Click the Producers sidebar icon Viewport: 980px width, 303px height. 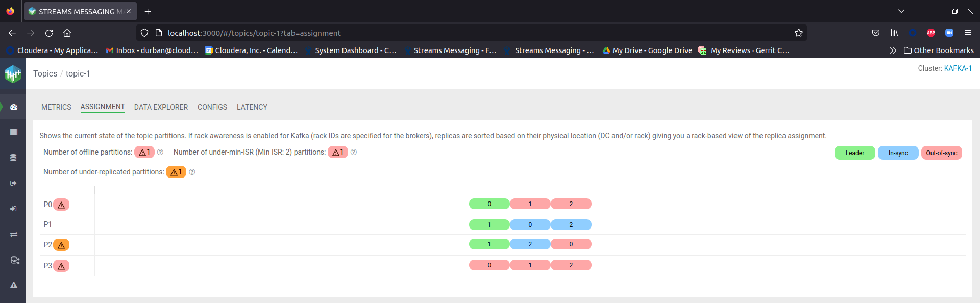14,183
